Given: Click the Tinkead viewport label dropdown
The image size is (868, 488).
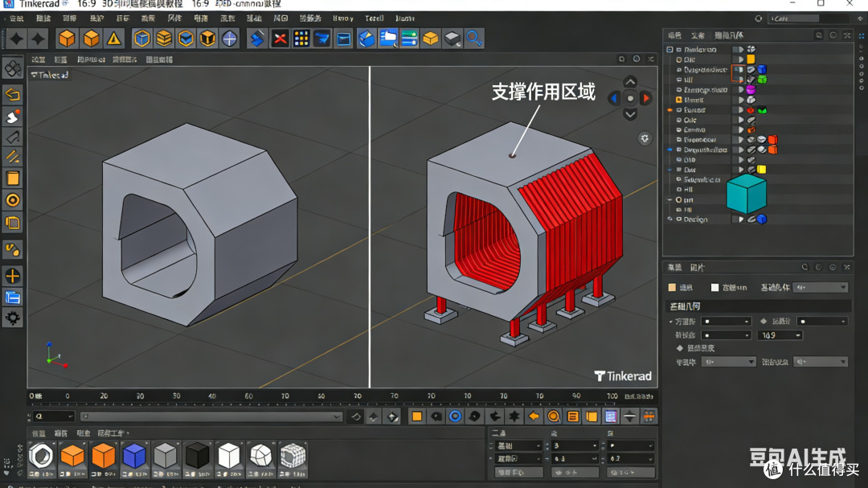Looking at the screenshot, I should point(49,75).
